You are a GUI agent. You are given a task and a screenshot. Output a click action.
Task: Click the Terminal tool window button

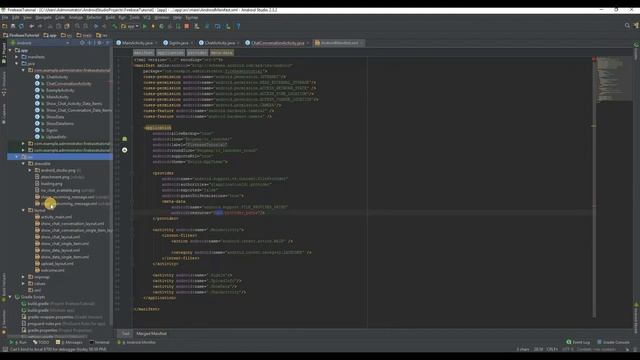pyautogui.click(x=100, y=342)
